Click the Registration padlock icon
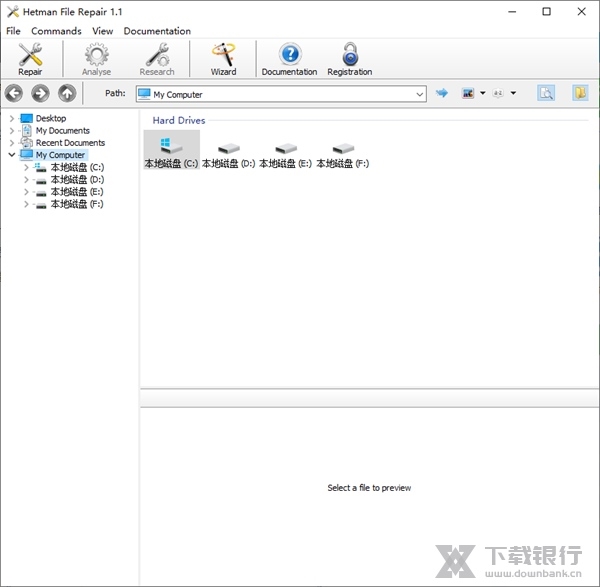This screenshot has height=587, width=600. [x=349, y=59]
